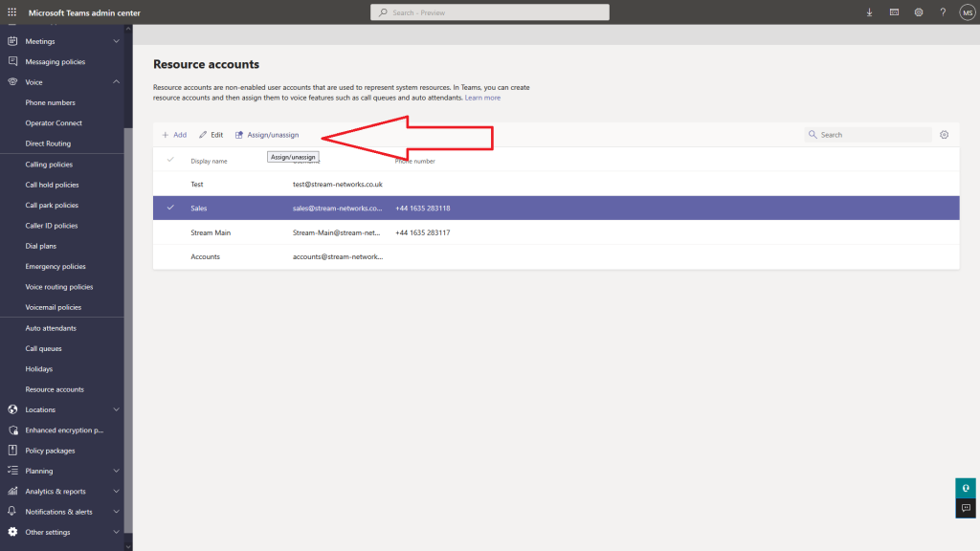Click the Assign/unassign toolbar button
This screenshot has width=980, height=551.
pyautogui.click(x=266, y=134)
